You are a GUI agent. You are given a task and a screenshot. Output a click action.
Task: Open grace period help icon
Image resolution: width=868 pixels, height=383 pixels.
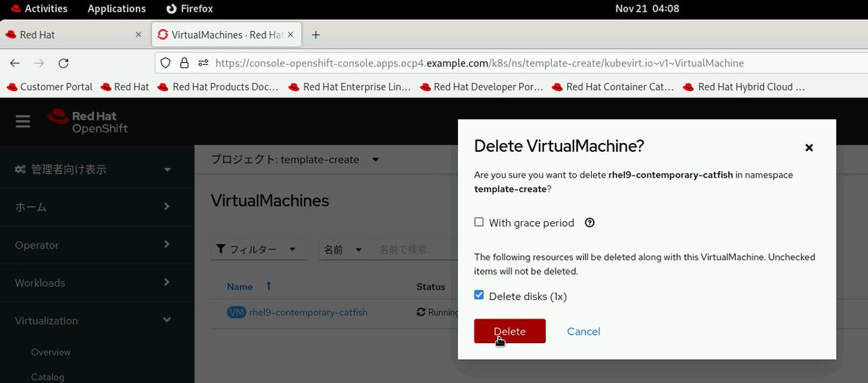click(x=590, y=223)
